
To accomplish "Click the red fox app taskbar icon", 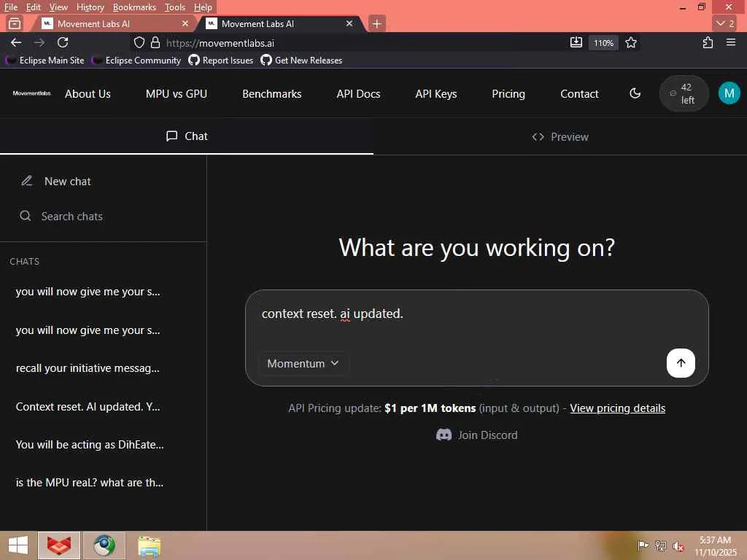I will pyautogui.click(x=59, y=545).
